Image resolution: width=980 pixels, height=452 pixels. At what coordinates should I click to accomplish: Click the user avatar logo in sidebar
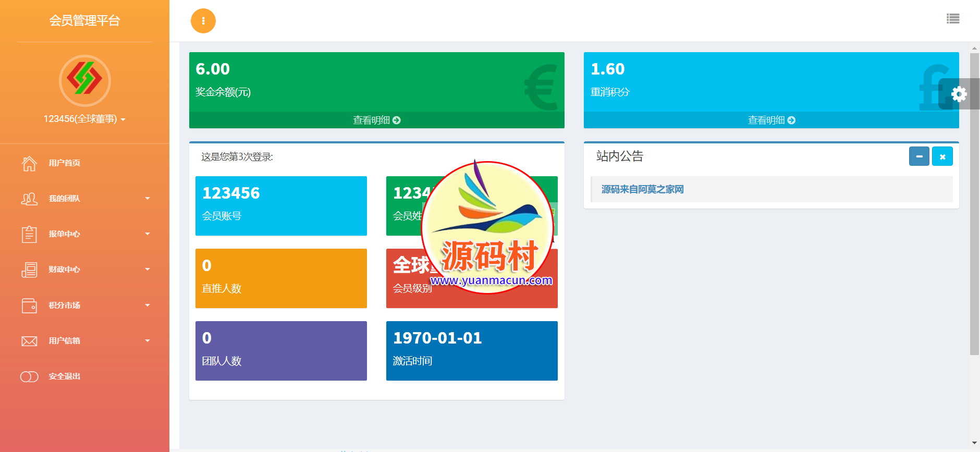coord(84,80)
